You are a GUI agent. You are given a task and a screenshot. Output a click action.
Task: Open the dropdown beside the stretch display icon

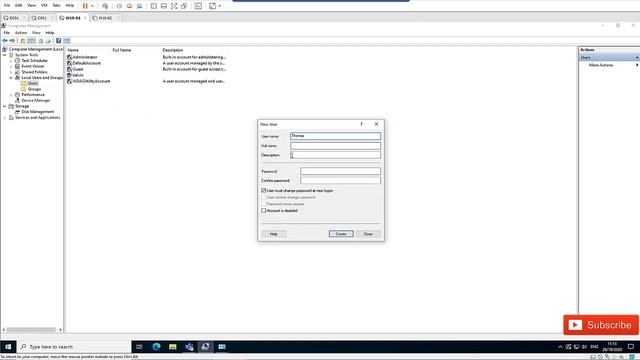220,6
